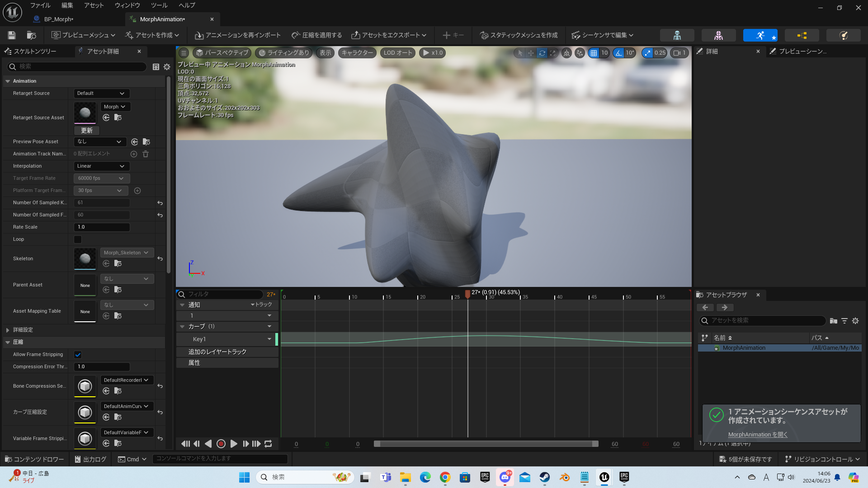This screenshot has height=488, width=868.
Task: Enable the Loop checkbox
Action: pos(77,239)
